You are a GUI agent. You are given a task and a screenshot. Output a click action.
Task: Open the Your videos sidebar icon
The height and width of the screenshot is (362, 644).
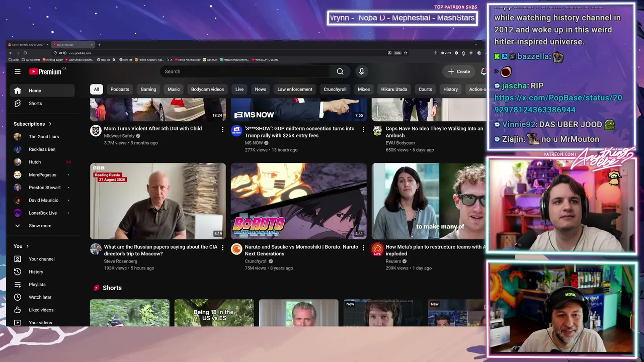pos(18,322)
